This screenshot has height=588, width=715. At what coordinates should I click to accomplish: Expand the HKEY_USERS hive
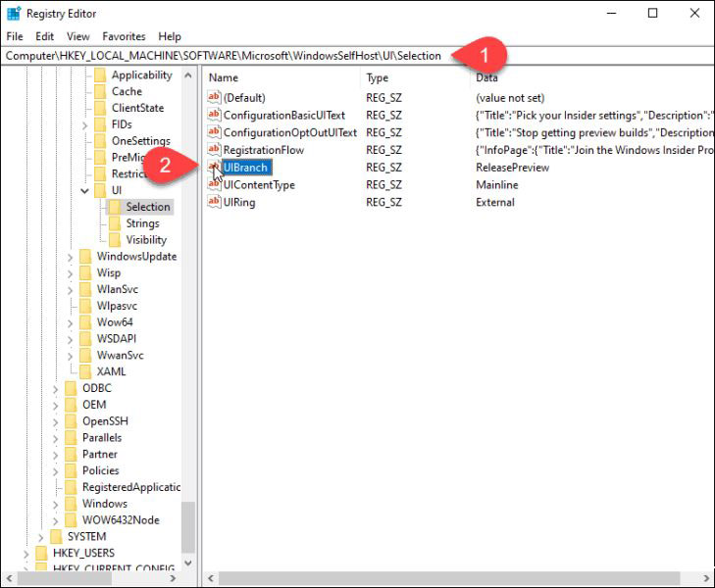pos(26,554)
